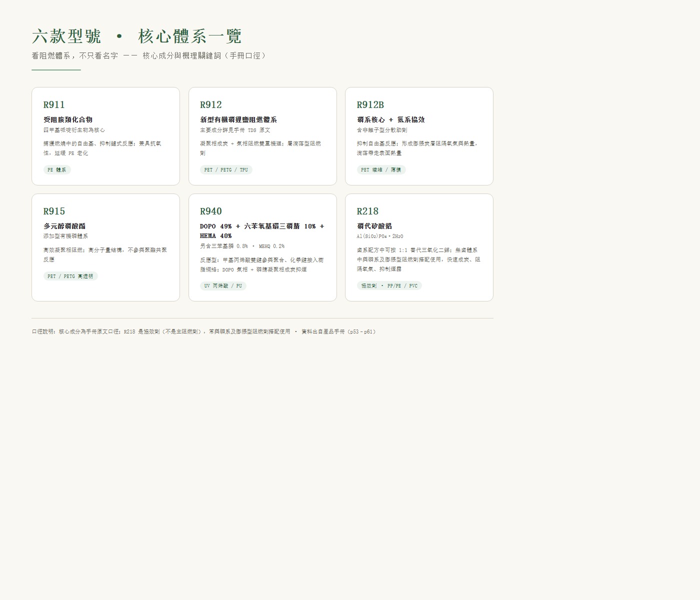Click the R915 subtitle 添加型有機磷體系
The width and height of the screenshot is (700, 600).
click(x=65, y=236)
